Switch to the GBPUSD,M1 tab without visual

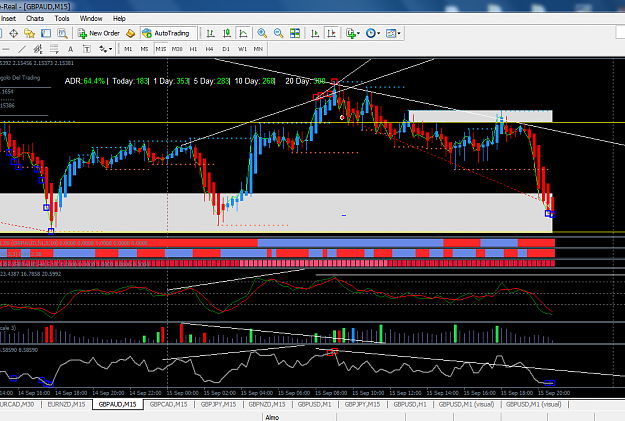point(315,404)
